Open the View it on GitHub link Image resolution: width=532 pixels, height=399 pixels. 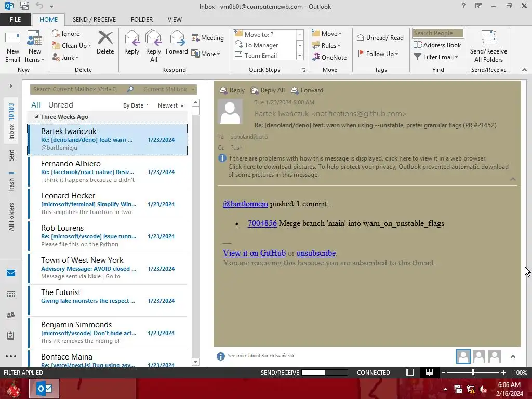tap(254, 253)
